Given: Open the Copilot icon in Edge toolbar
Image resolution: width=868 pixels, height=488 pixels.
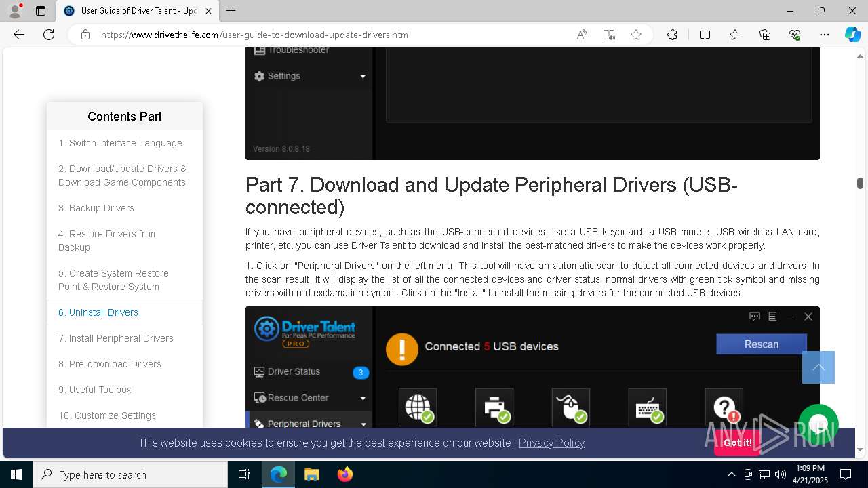Looking at the screenshot, I should (x=852, y=35).
